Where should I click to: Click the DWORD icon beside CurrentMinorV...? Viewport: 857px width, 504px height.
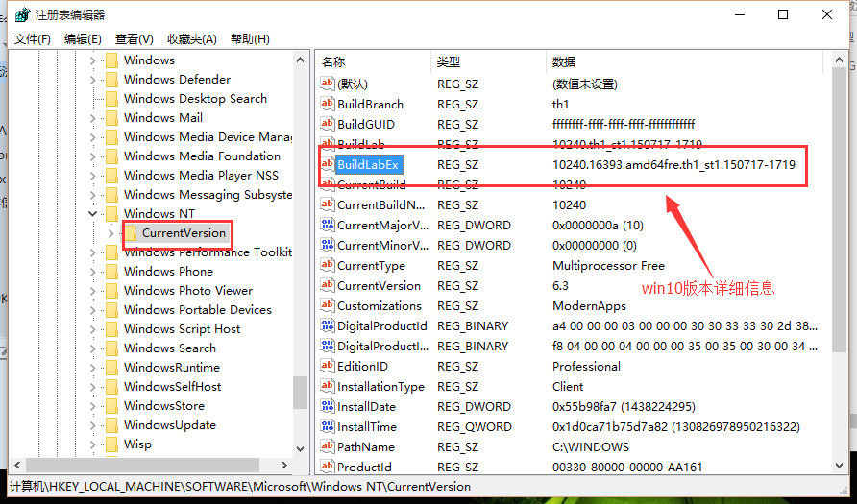pos(327,245)
